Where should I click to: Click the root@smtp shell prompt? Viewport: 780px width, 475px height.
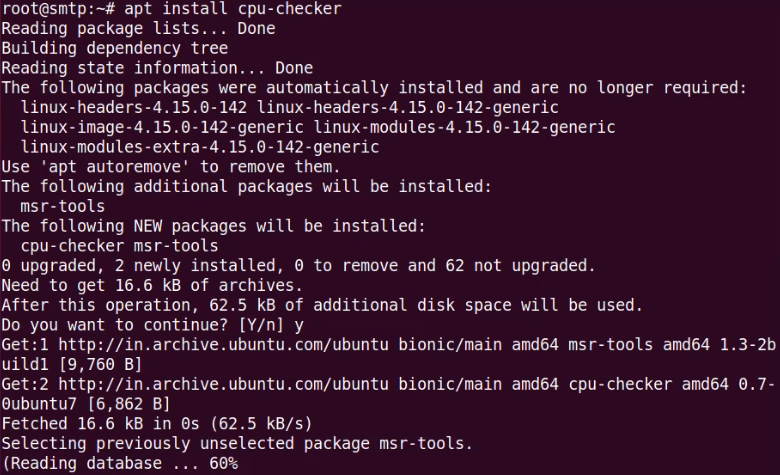tap(58, 9)
